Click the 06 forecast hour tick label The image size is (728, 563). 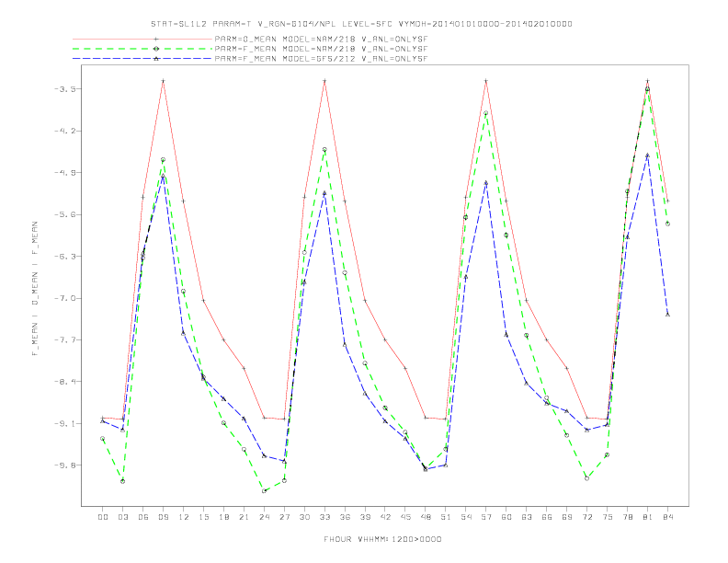tap(143, 517)
